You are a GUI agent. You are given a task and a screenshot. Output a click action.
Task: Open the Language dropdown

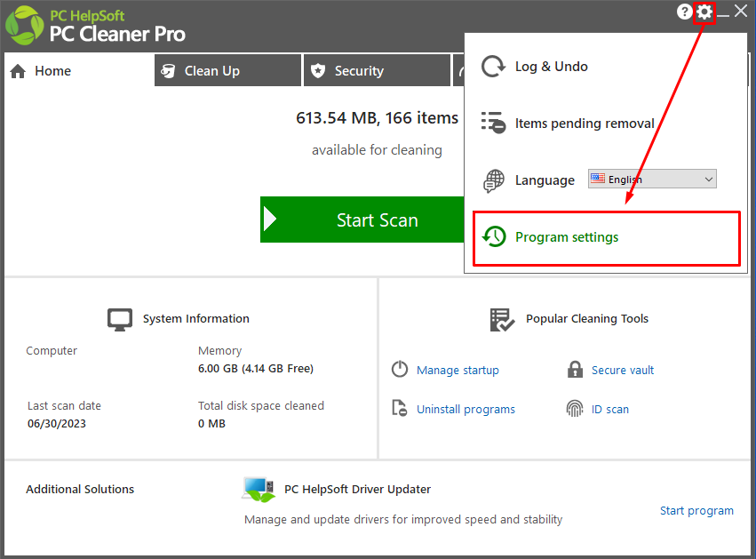(x=652, y=179)
